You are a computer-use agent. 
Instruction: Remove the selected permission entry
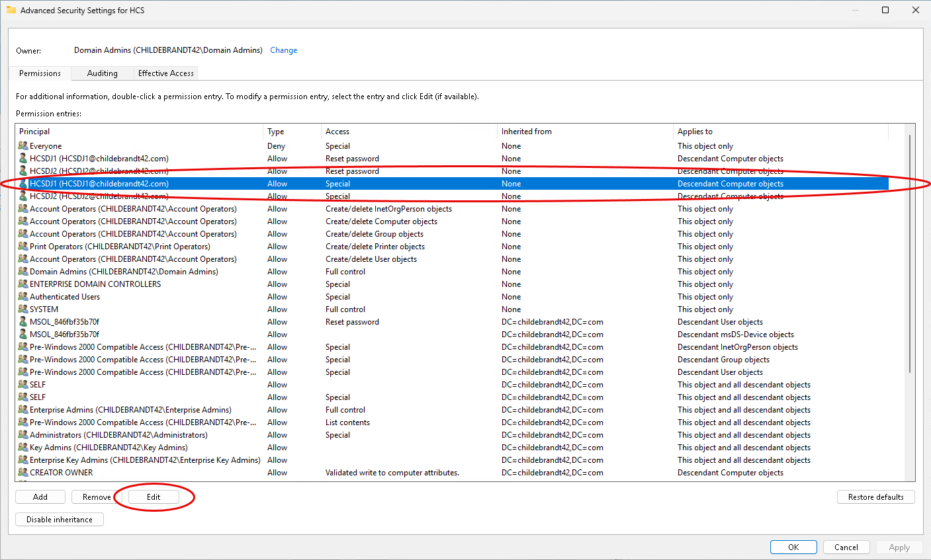click(x=97, y=497)
